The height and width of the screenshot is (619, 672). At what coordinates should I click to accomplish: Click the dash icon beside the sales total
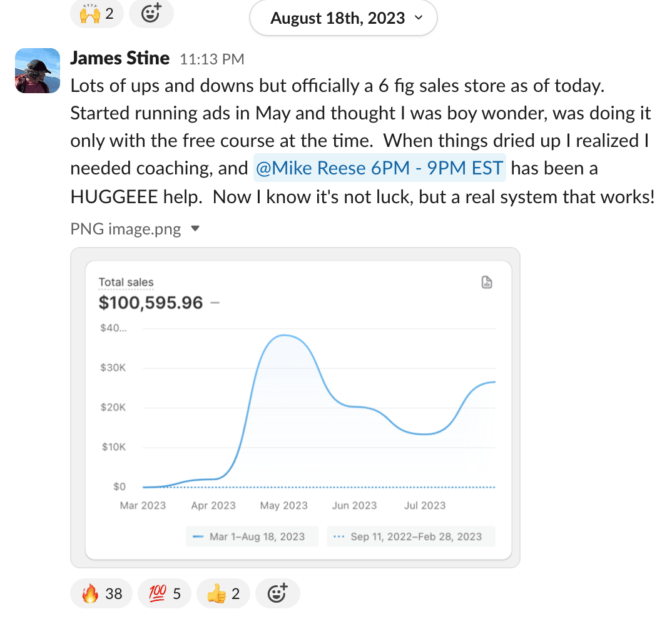tap(215, 303)
